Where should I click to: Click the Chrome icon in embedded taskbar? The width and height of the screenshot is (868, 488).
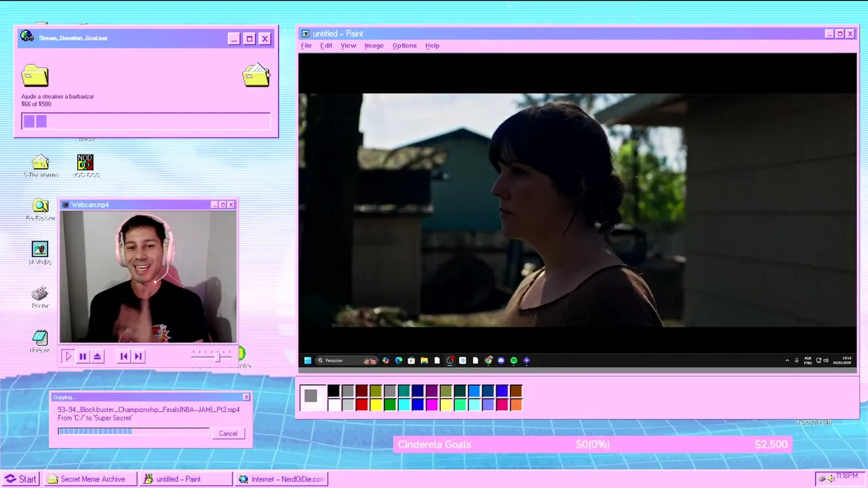[488, 361]
